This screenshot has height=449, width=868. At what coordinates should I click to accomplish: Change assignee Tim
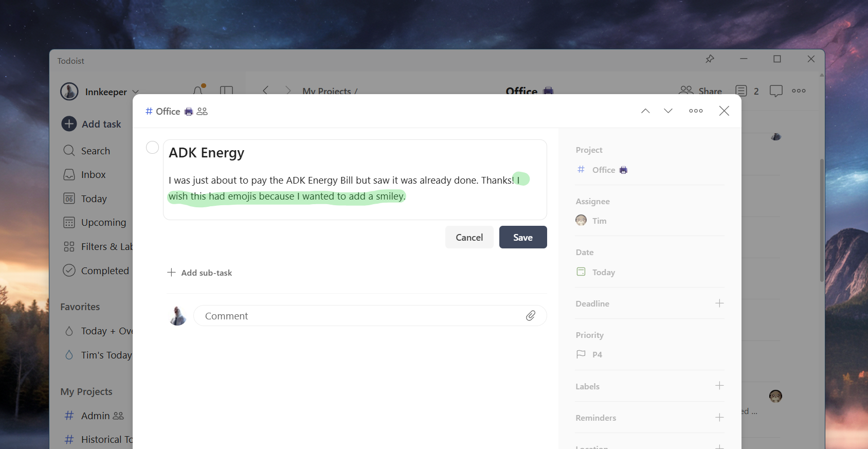coord(591,221)
